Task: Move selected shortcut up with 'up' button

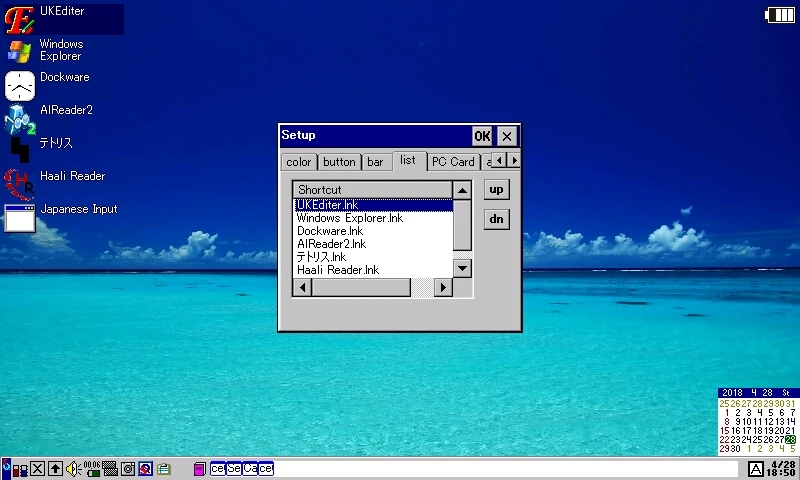Action: 496,190
